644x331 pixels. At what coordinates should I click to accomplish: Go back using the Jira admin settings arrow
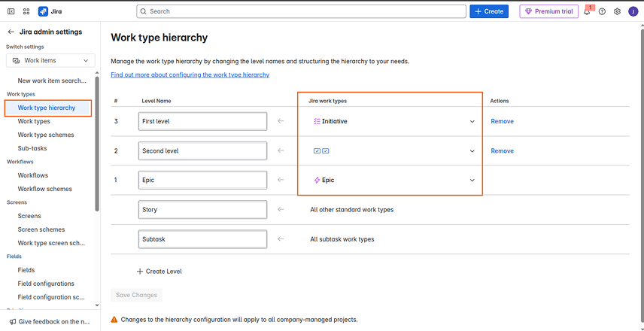pyautogui.click(x=11, y=32)
